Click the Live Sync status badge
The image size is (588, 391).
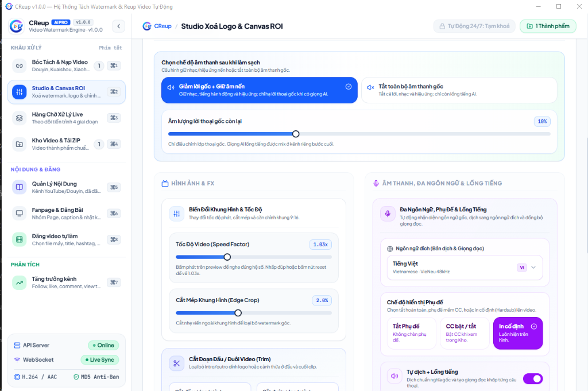tap(100, 359)
